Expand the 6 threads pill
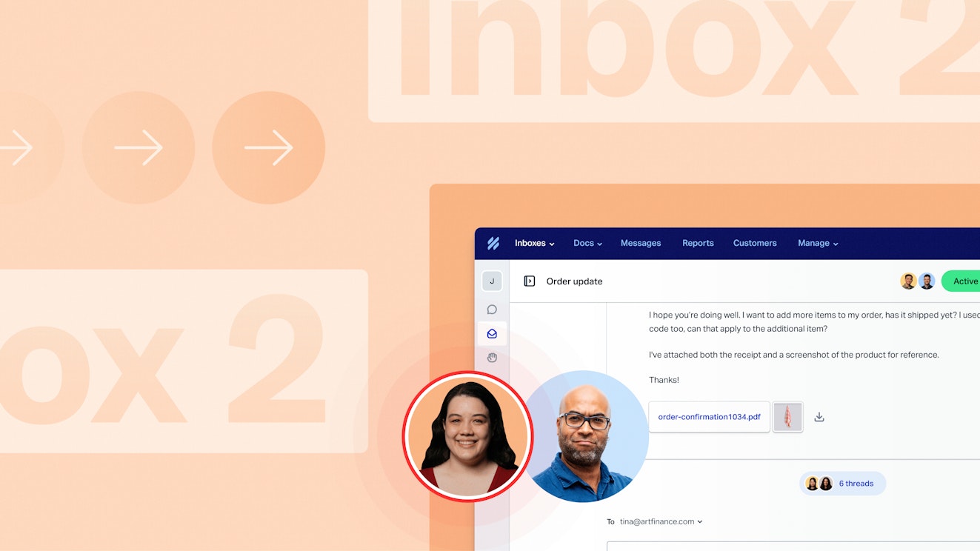The image size is (980, 551). [x=843, y=484]
